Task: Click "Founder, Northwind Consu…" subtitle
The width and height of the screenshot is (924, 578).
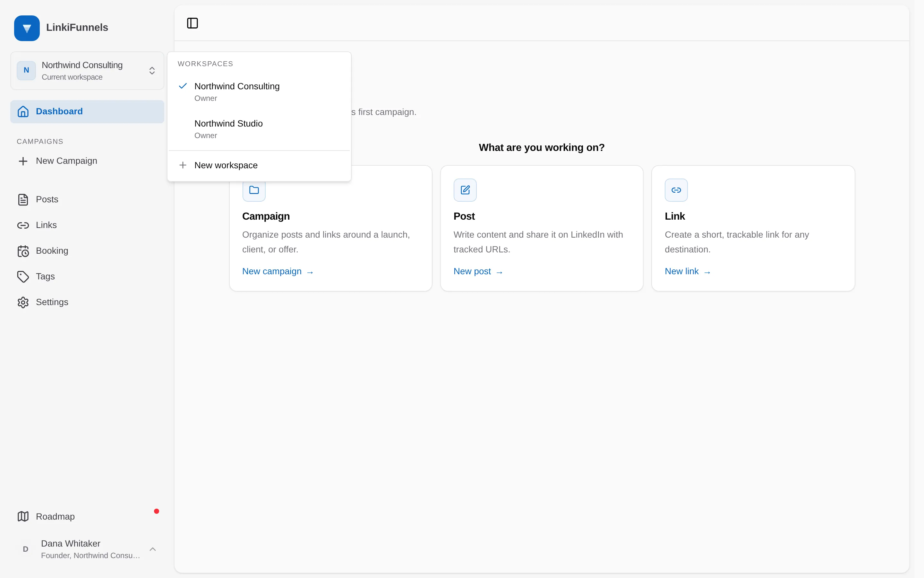Action: [x=90, y=556]
